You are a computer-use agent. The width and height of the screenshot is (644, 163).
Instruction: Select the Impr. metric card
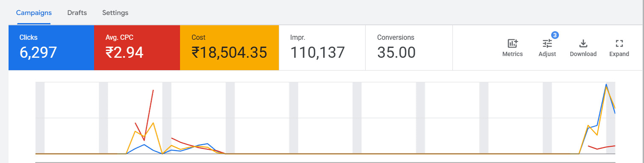(322, 47)
